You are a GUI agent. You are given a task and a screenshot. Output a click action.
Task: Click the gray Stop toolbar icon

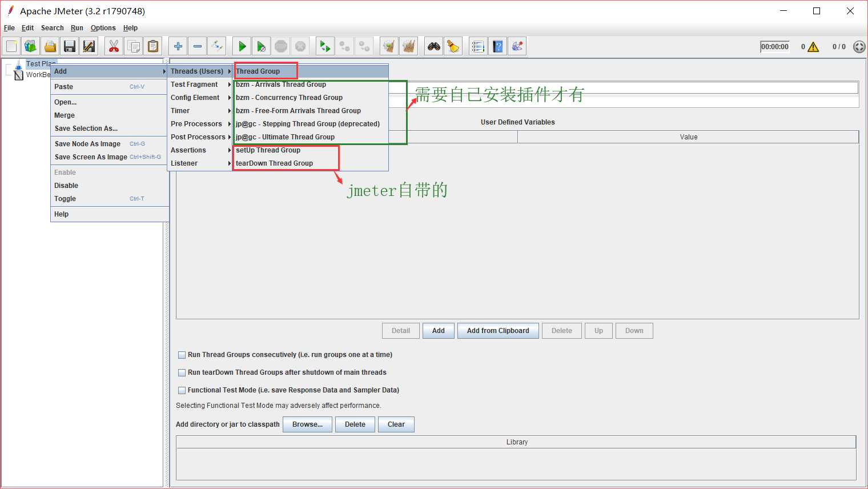pos(281,46)
